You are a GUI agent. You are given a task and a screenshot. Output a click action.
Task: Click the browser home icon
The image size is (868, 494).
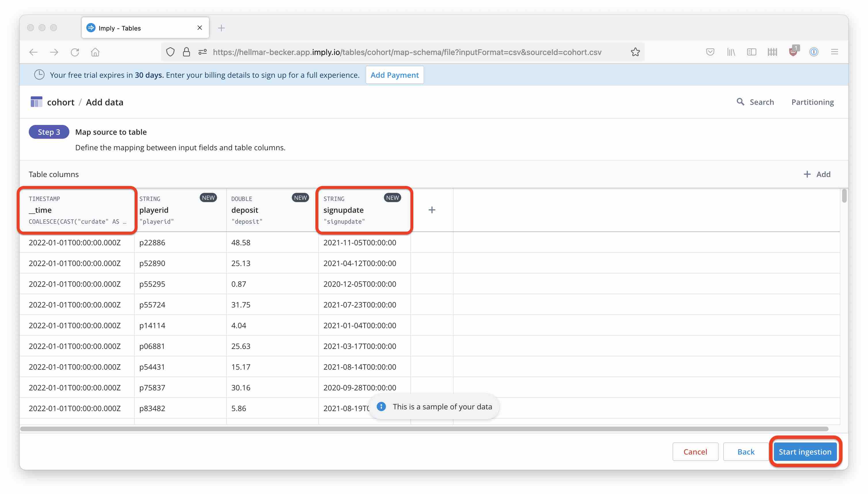[95, 52]
